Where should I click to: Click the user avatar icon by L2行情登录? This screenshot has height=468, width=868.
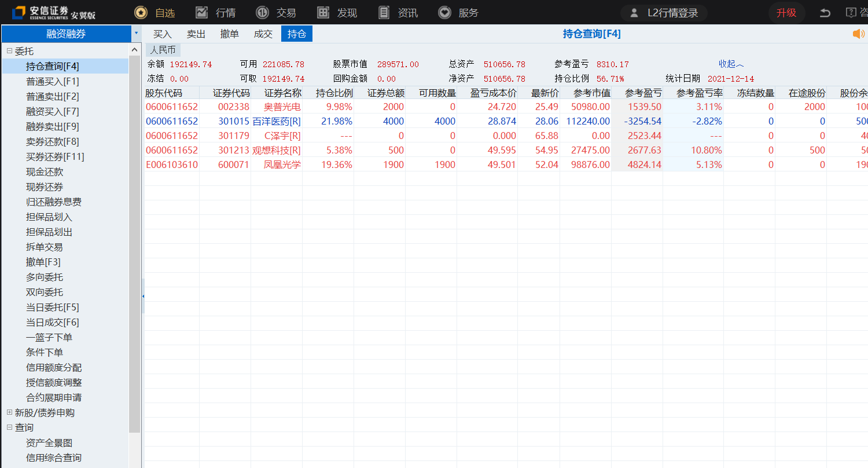pos(634,13)
